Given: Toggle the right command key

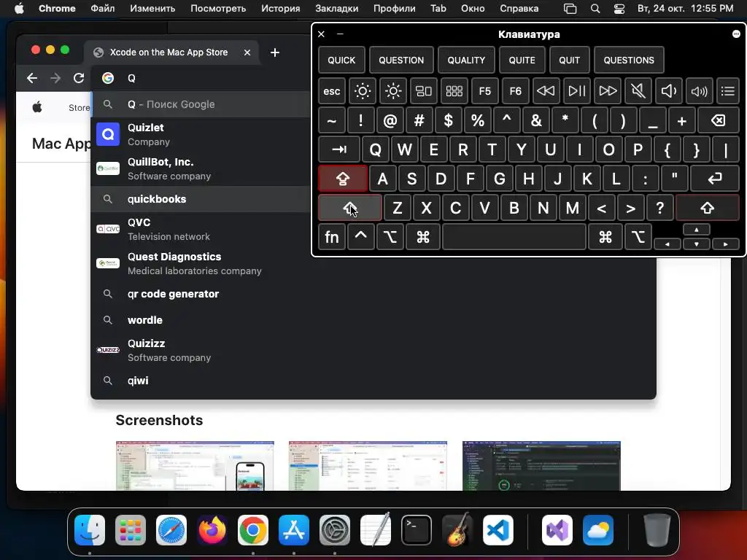Looking at the screenshot, I should [605, 237].
